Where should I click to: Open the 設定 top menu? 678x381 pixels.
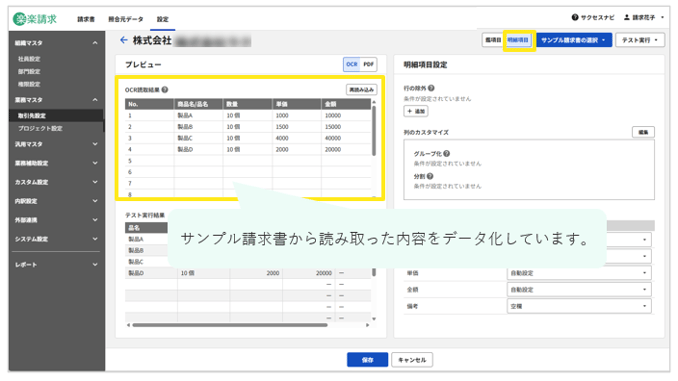(163, 19)
